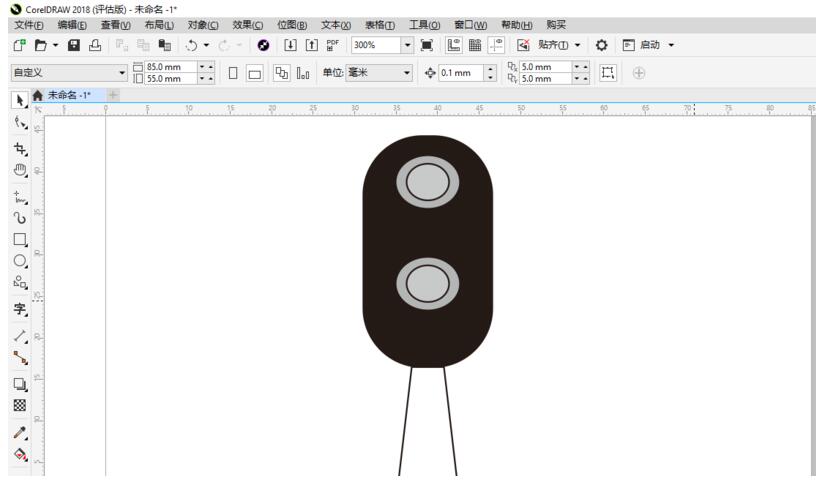Open the units dropdown
Image resolution: width=816 pixels, height=497 pixels.
click(x=407, y=72)
